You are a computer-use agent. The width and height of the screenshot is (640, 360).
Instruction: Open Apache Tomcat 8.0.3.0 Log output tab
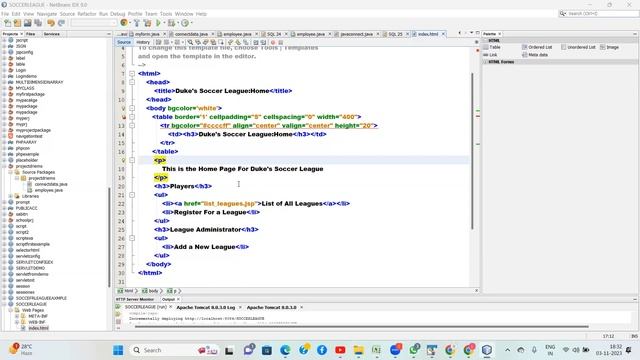(x=206, y=307)
